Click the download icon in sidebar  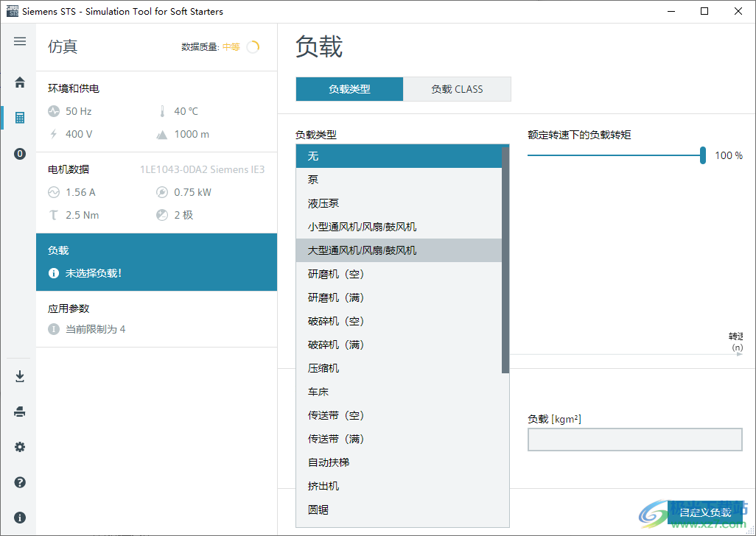coord(20,376)
